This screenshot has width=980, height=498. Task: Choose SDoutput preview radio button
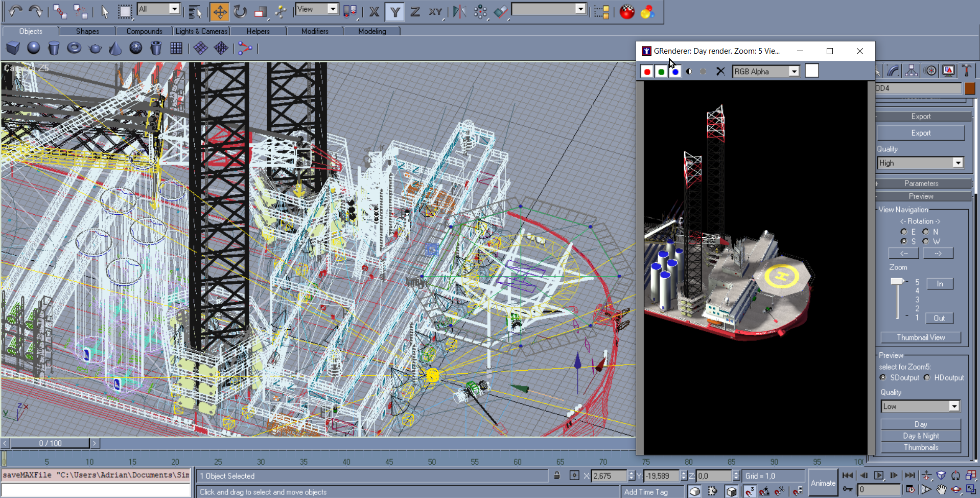(x=883, y=377)
